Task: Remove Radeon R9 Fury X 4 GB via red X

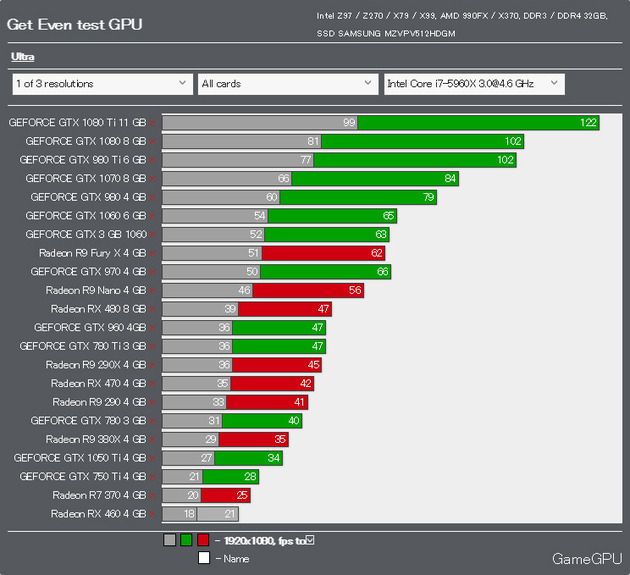Action: (153, 253)
